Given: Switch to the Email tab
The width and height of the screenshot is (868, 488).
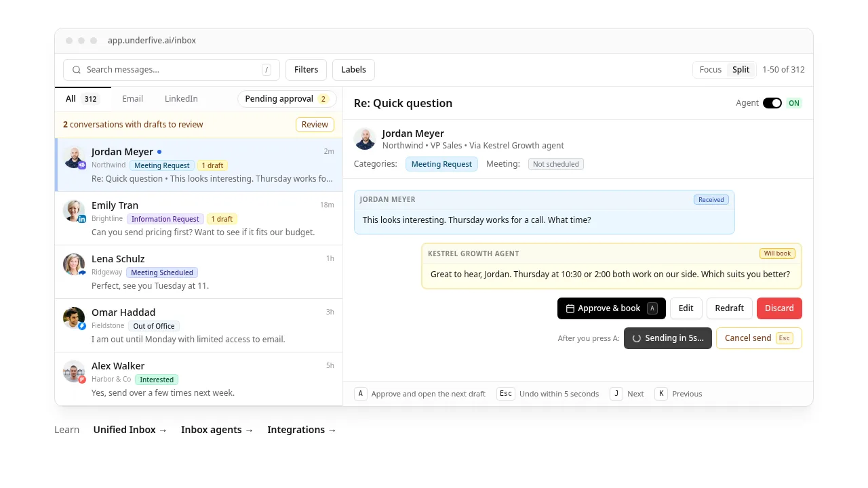Looking at the screenshot, I should tap(132, 99).
